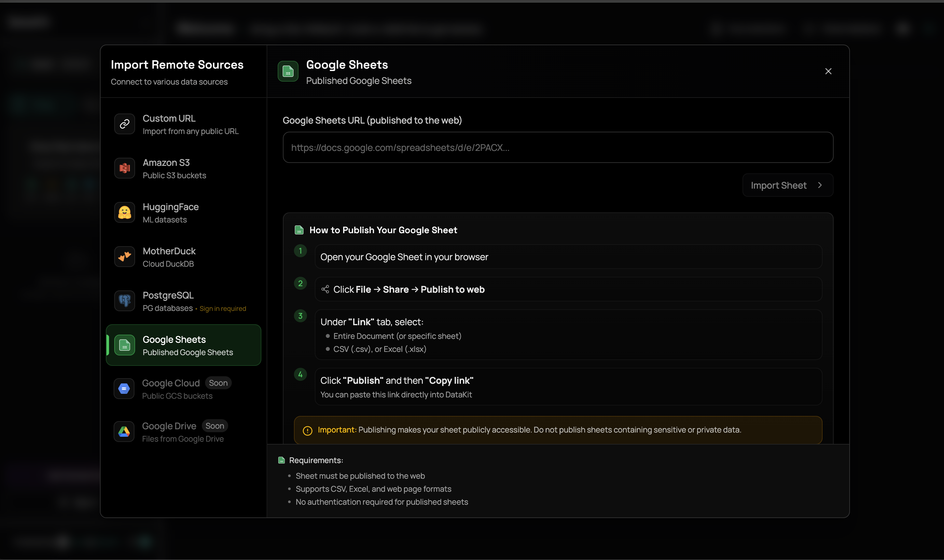
Task: Click the Sign in required link
Action: click(x=223, y=309)
